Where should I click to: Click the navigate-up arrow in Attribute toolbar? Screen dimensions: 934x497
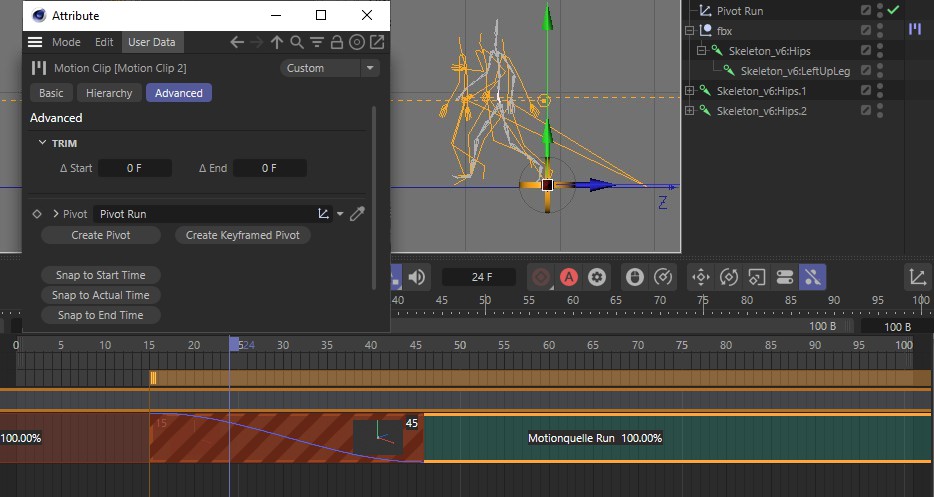tap(276, 42)
